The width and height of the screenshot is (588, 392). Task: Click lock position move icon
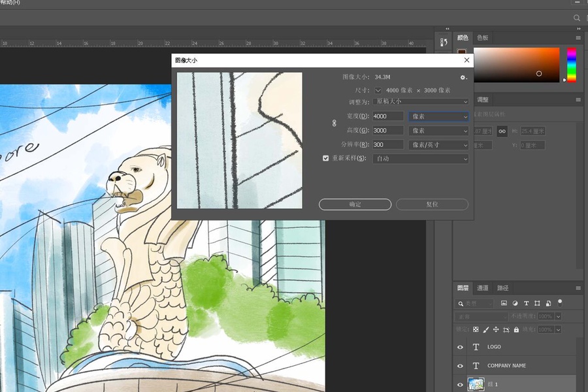pos(496,329)
